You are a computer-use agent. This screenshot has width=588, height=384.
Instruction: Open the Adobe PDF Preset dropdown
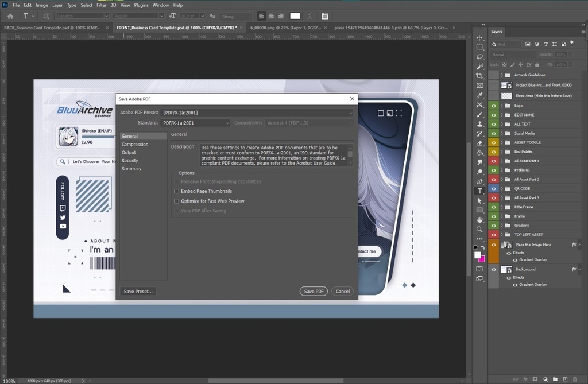257,113
